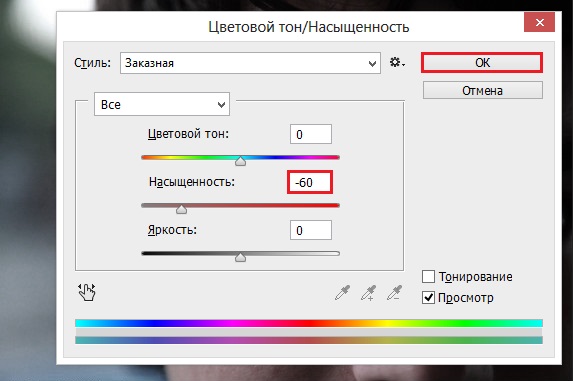The height and width of the screenshot is (381, 573).
Task: Select the add-to-sample eyedropper
Action: tap(368, 293)
